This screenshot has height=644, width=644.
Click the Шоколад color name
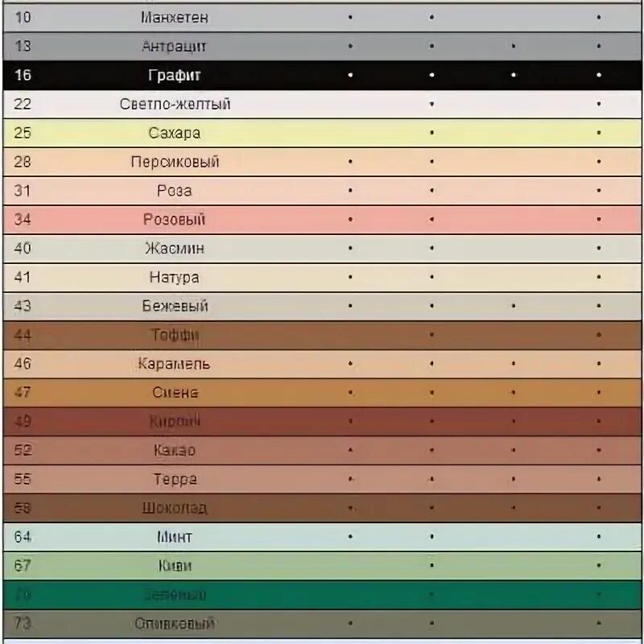(x=175, y=508)
